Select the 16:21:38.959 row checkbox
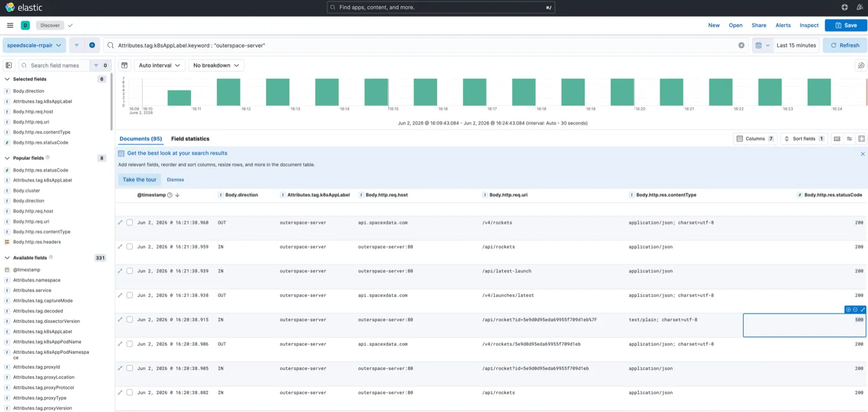The width and height of the screenshot is (868, 412). 130,247
